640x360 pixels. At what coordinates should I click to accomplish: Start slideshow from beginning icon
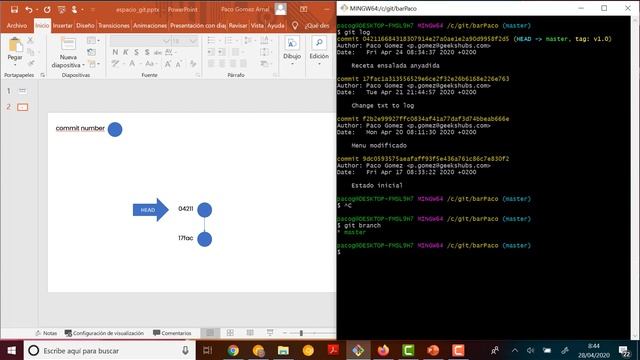click(61, 9)
